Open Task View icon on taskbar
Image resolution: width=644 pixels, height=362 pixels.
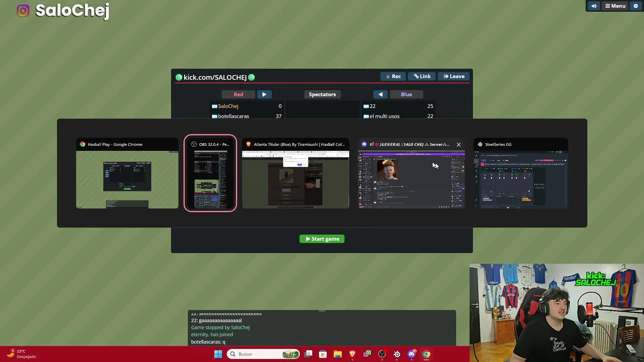[x=308, y=354]
